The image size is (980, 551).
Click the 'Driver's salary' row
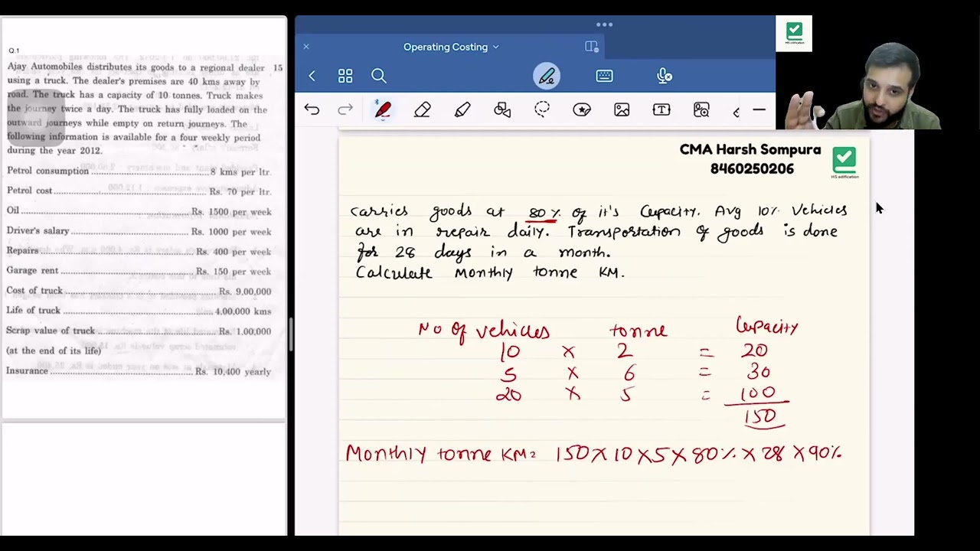139,231
